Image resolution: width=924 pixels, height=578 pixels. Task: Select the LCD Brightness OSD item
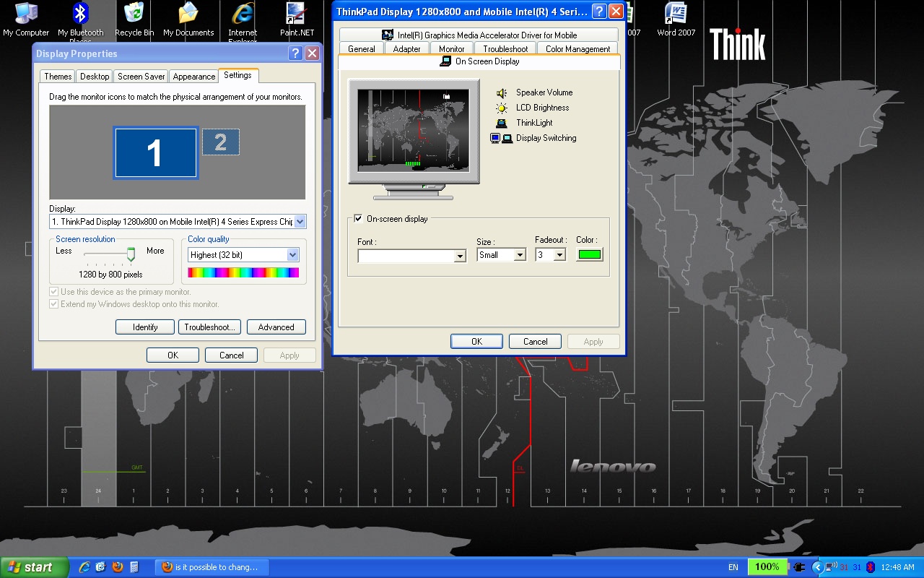coord(533,108)
